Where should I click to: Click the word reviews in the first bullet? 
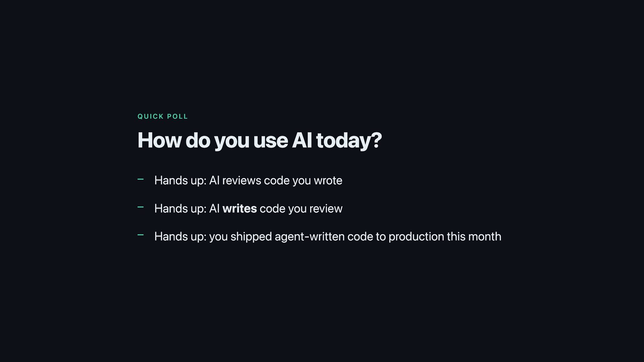pos(241,181)
